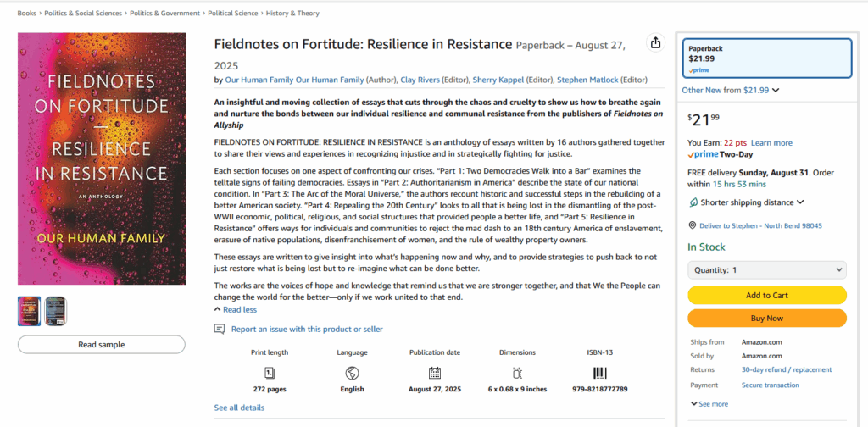The image size is (868, 427).
Task: Click the share icon beside the book title
Action: 655,43
